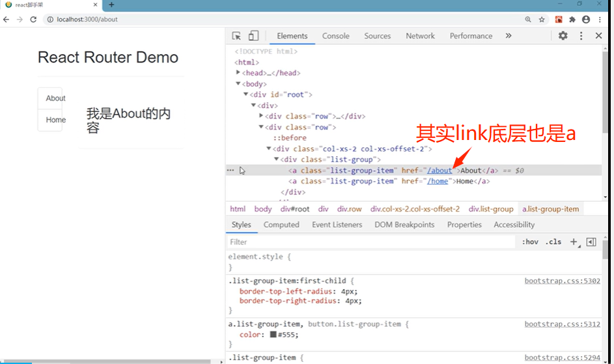The height and width of the screenshot is (364, 614).
Task: Open bootstrap.css:5302 source link
Action: [563, 281]
